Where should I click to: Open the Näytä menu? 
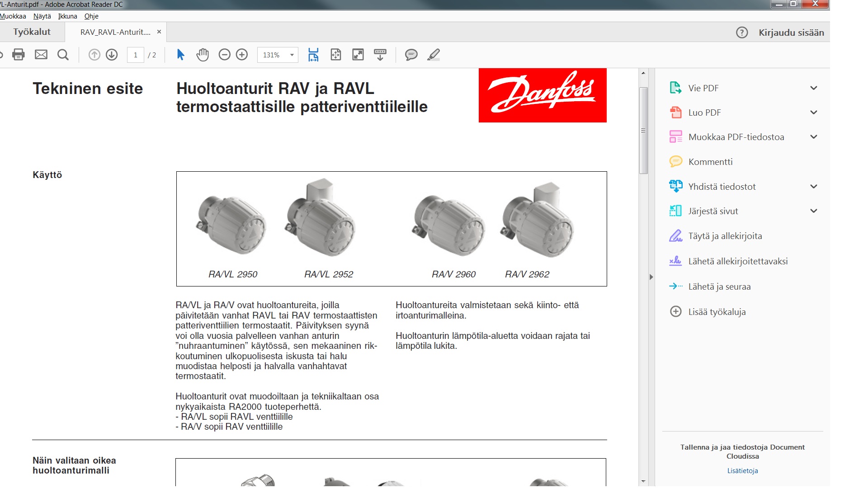(42, 16)
